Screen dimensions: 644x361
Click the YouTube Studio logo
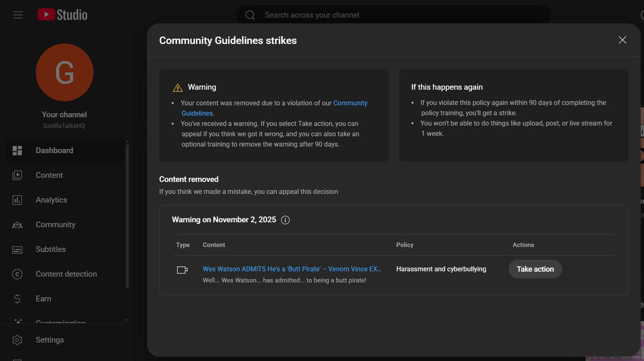[62, 15]
